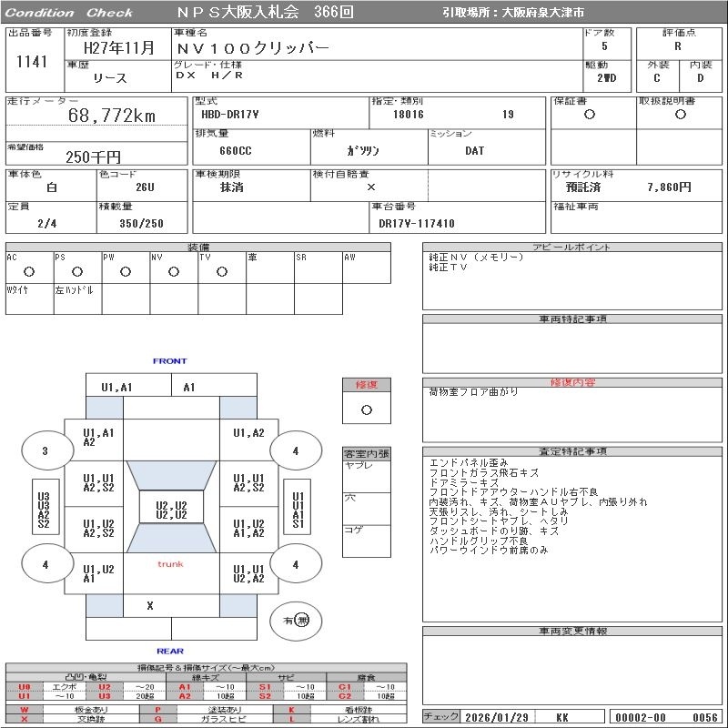The image size is (728, 728).
Task: Click the front-right tire circle in diagram
Action: [x=296, y=450]
